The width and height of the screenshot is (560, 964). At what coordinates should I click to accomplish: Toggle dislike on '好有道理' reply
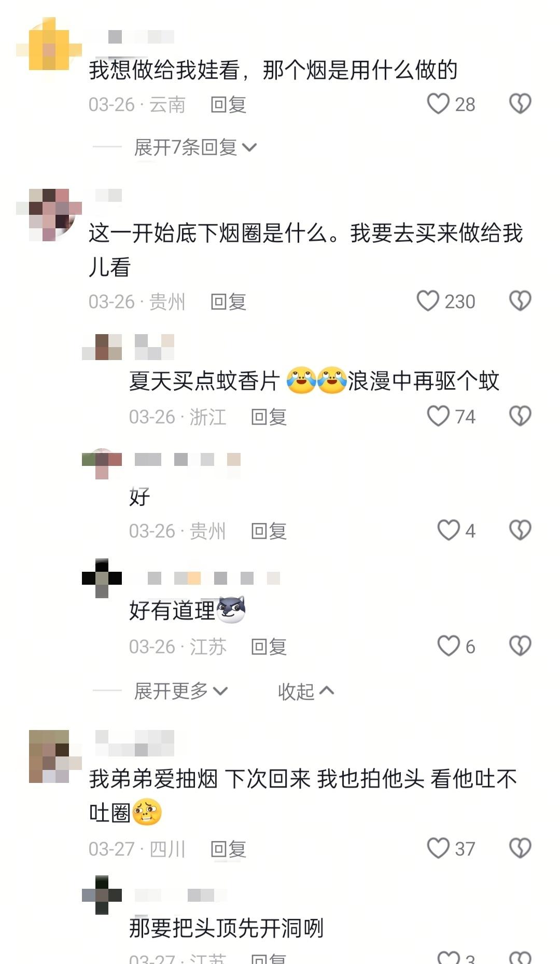coord(520,646)
